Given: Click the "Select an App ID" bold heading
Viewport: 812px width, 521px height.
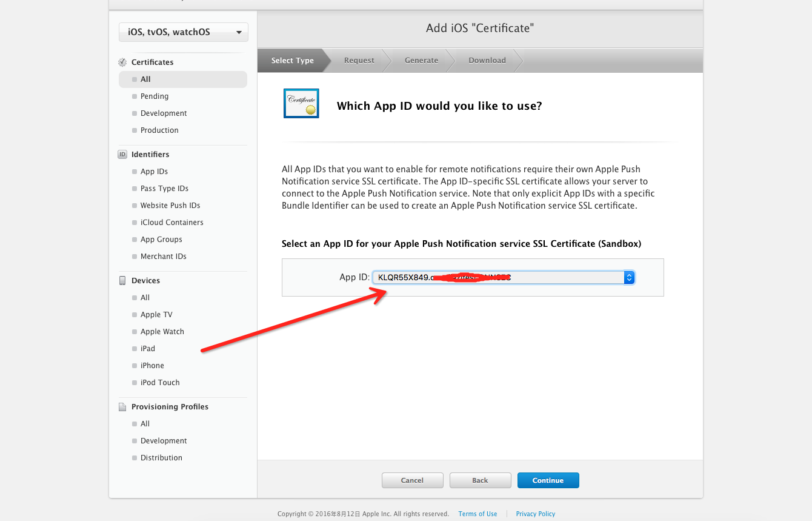Looking at the screenshot, I should [x=461, y=244].
